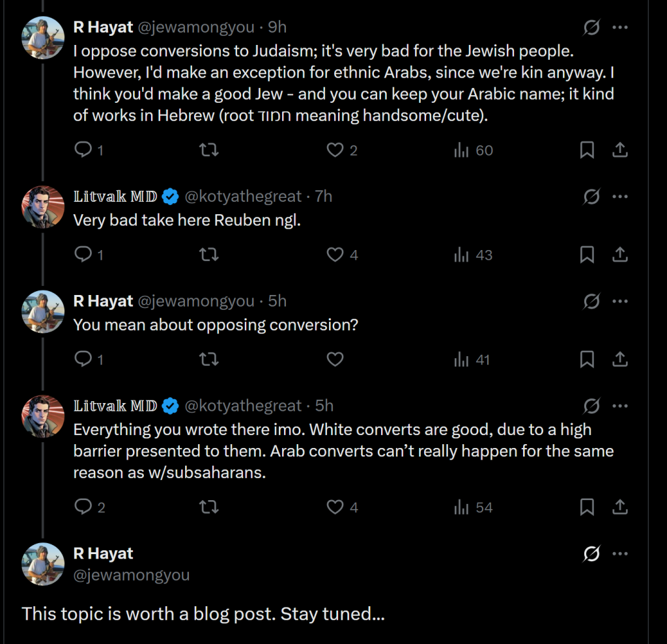667x644 pixels.
Task: Click Litvak MD avatar on 7h post
Action: [43, 207]
